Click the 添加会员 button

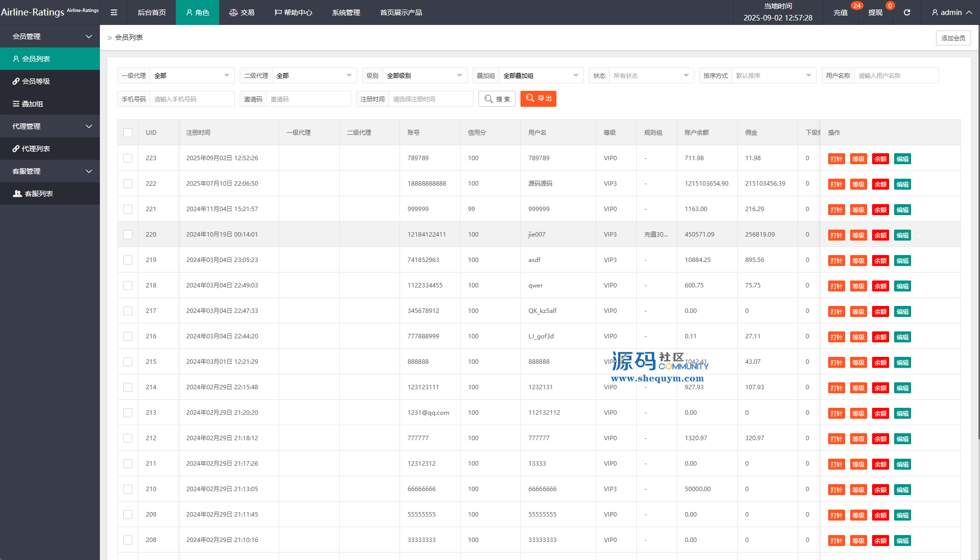[953, 38]
